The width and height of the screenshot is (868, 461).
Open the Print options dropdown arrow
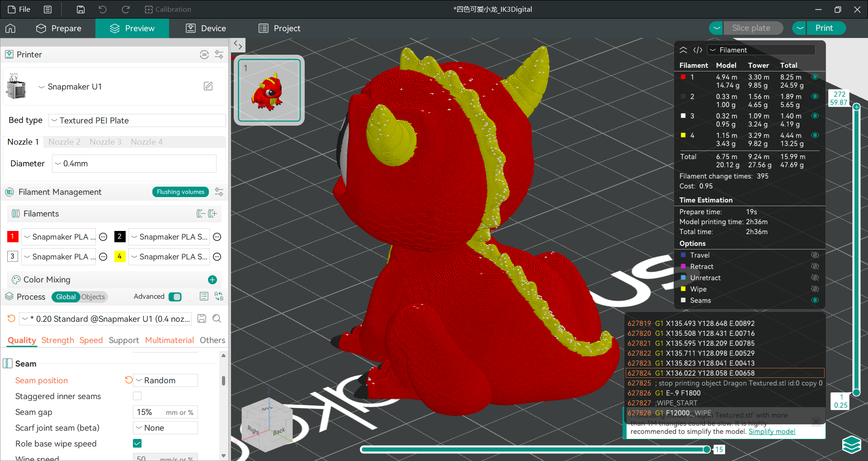point(800,28)
